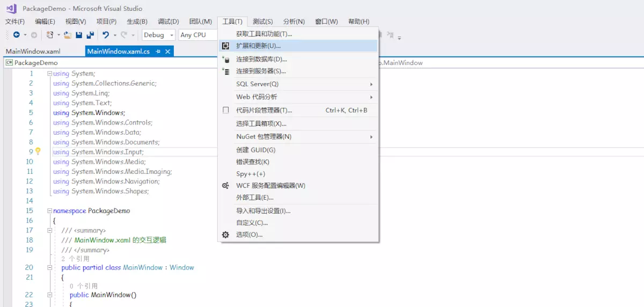Click the Save All toolbar icon
This screenshot has width=644, height=307.
click(90, 35)
